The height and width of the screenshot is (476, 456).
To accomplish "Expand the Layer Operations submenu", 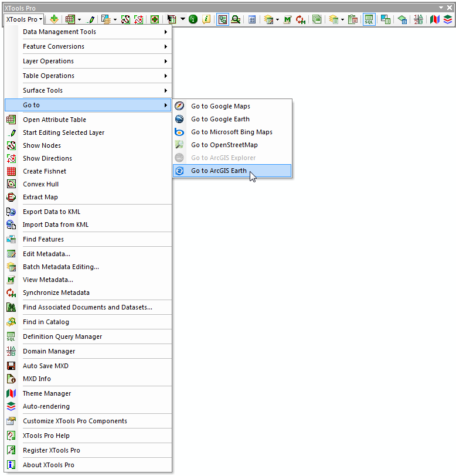I will 88,61.
